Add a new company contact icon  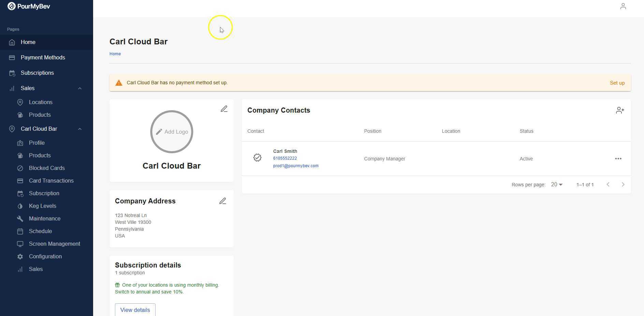coord(620,110)
